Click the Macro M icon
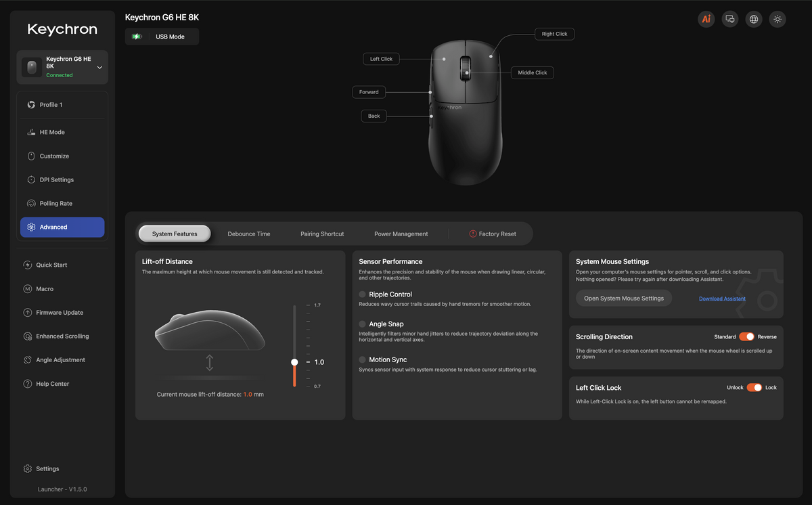The image size is (812, 505). (28, 288)
